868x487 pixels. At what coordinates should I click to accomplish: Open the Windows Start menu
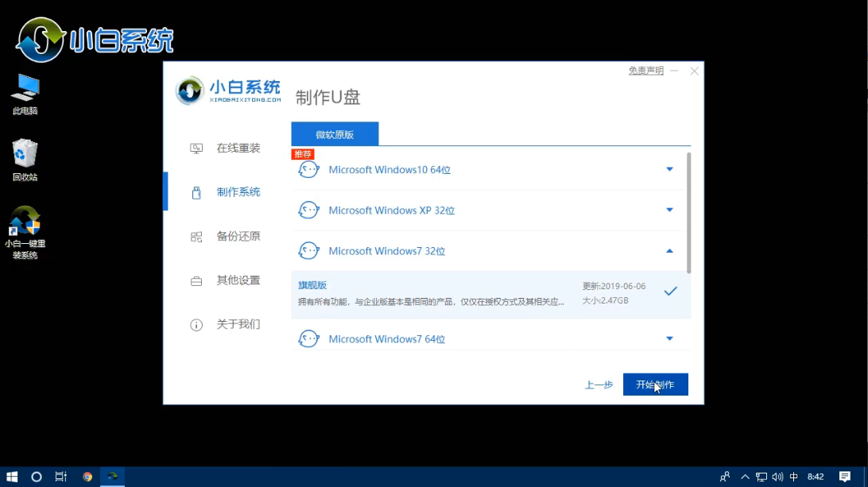[12, 477]
